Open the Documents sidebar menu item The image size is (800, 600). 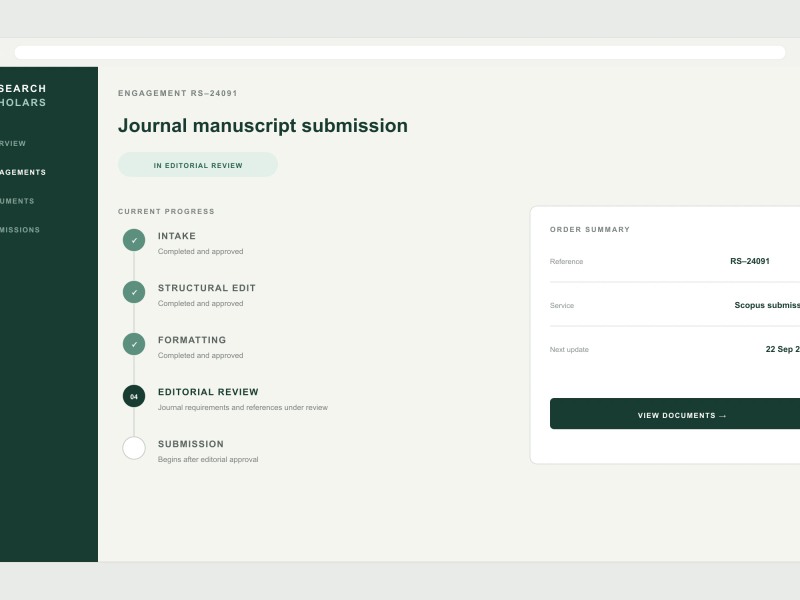(x=17, y=201)
